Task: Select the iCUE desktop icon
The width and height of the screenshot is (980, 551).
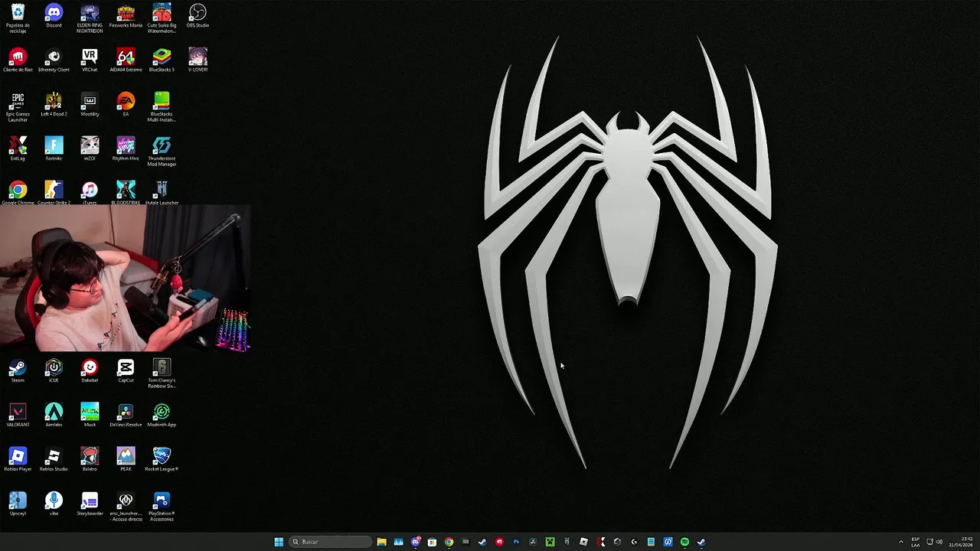Action: coord(54,370)
